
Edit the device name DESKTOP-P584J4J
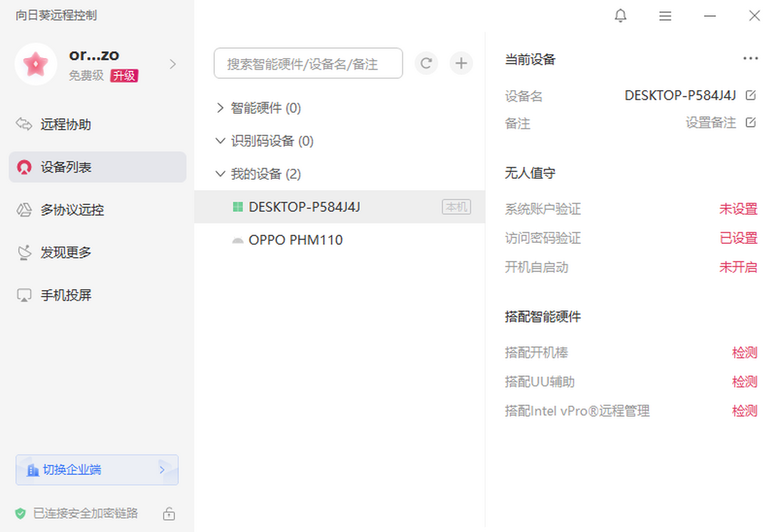click(750, 96)
